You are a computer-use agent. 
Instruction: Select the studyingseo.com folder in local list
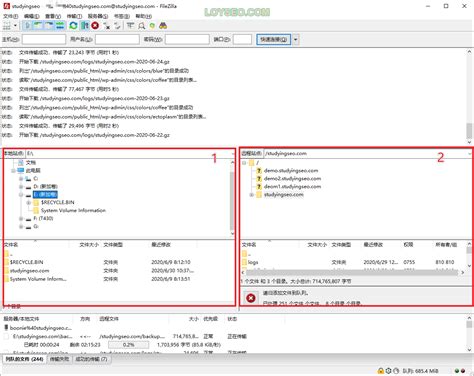(29, 271)
